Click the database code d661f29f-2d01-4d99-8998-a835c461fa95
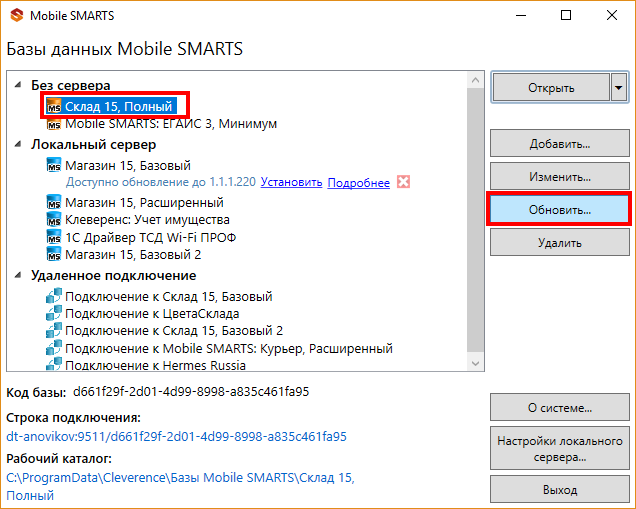Viewport: 636px width, 509px height. (191, 392)
